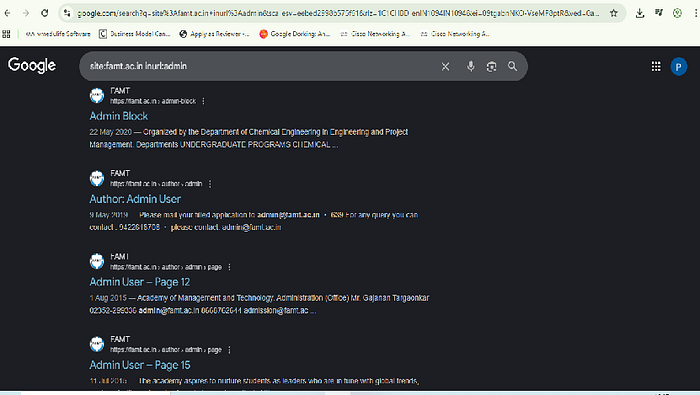
Task: Open Chrome menu three dots
Action: click(x=696, y=13)
